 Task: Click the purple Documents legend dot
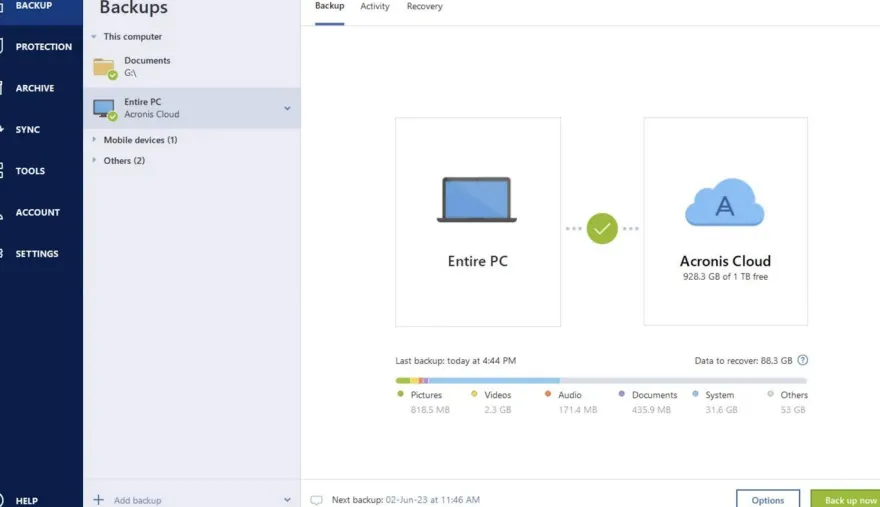point(621,394)
